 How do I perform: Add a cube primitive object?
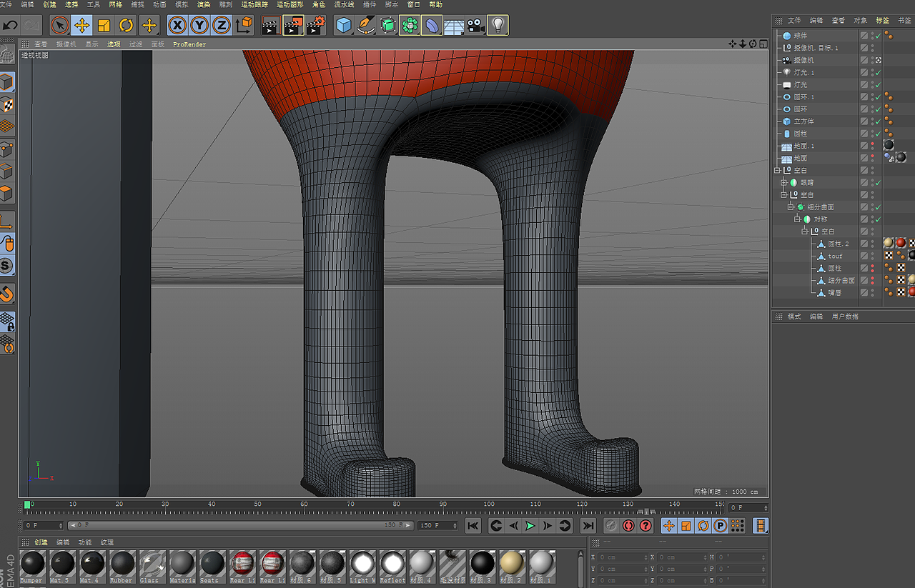point(345,26)
